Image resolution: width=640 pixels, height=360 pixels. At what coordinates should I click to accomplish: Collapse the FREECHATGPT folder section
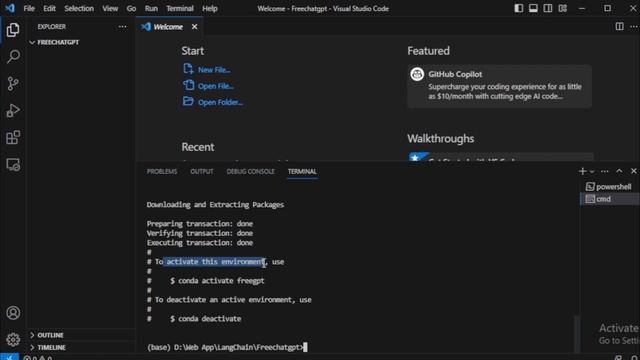(81, 42)
